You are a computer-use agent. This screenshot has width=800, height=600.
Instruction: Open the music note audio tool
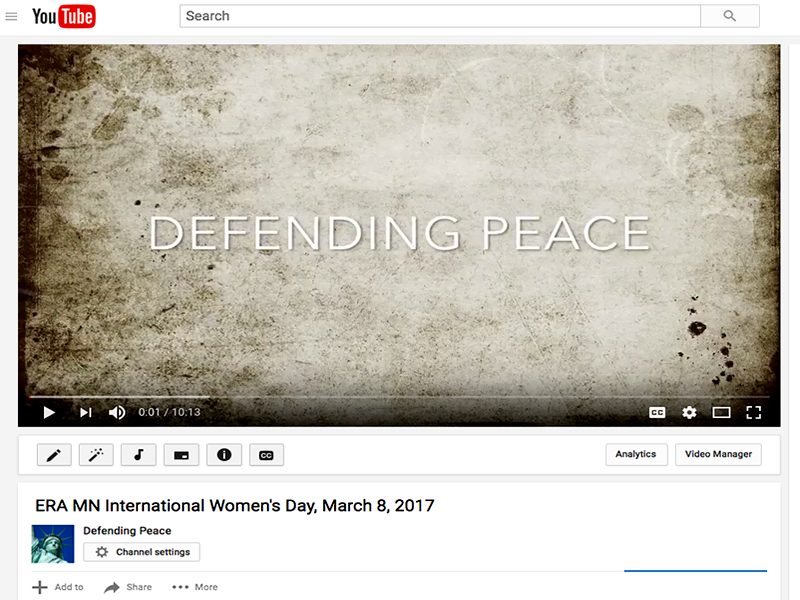(x=138, y=455)
